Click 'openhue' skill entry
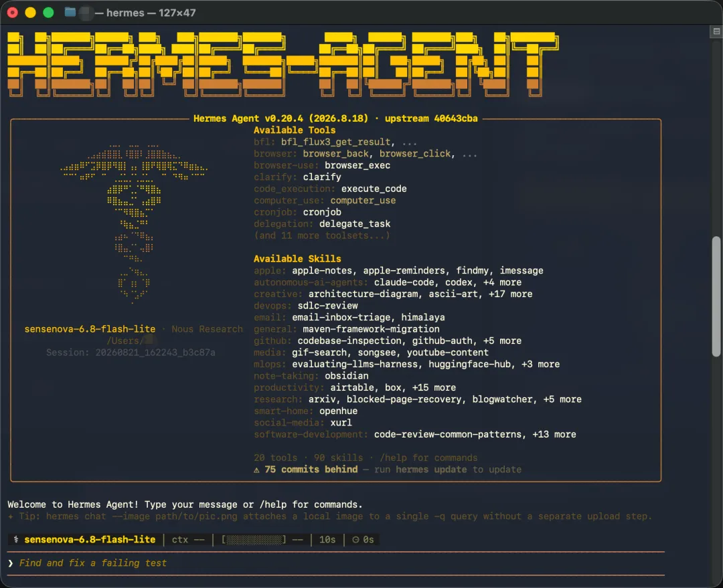 coord(338,411)
